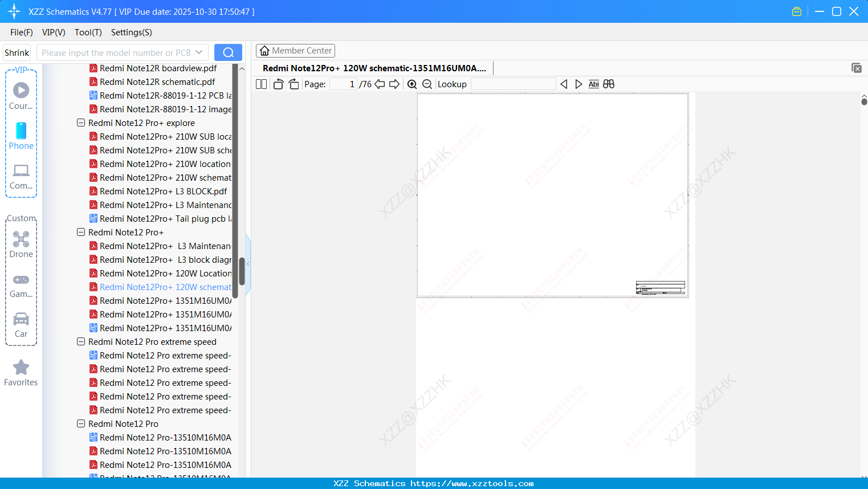
Task: Rotate the schematic page counterclockwise
Action: 278,84
